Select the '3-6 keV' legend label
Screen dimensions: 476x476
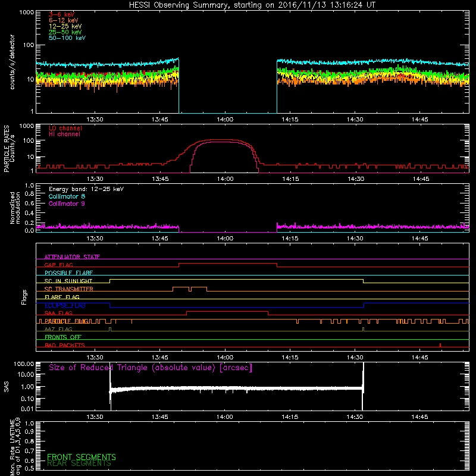coord(62,14)
